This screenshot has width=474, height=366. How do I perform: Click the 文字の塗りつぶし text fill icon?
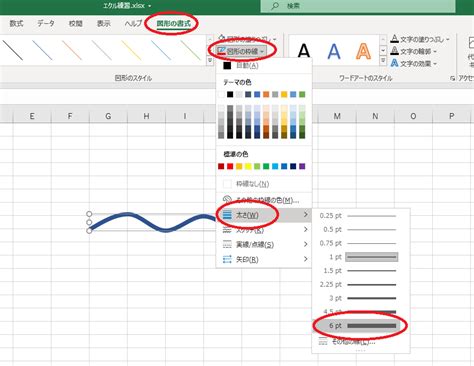click(394, 39)
